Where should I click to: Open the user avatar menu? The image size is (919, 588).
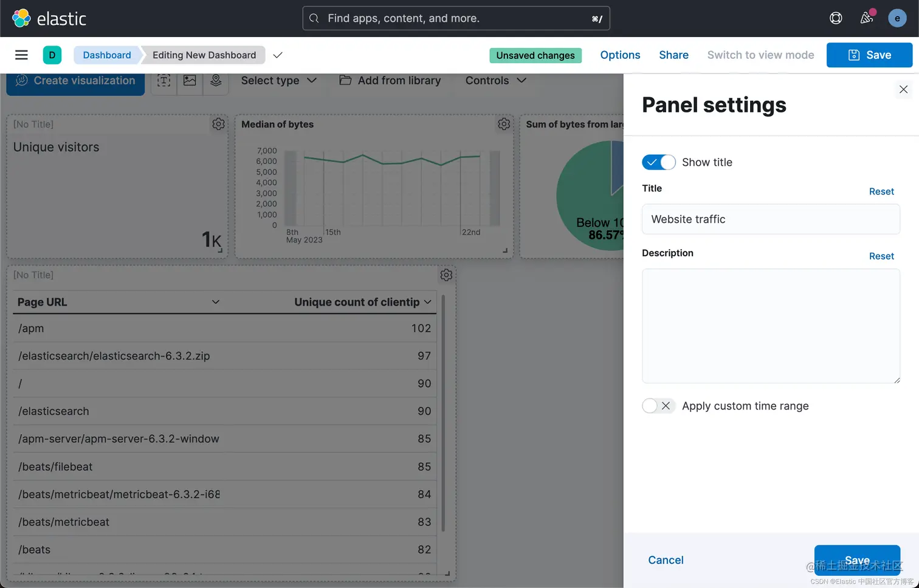[897, 18]
